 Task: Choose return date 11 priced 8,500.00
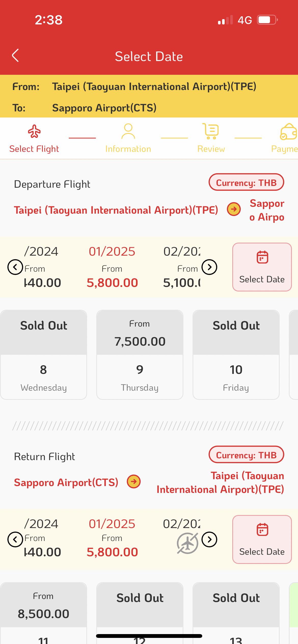pos(43,613)
